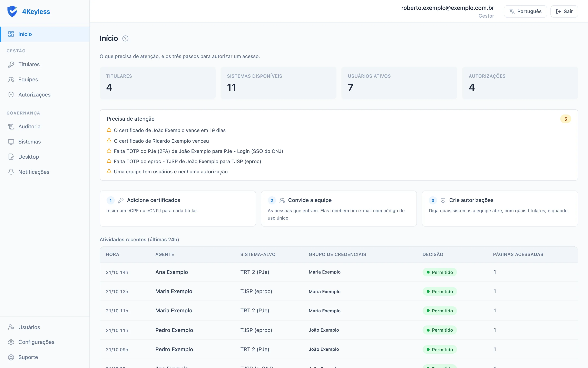Click alert "Falta TOTP do eproc - TJSP"
588x368 pixels.
click(x=187, y=162)
